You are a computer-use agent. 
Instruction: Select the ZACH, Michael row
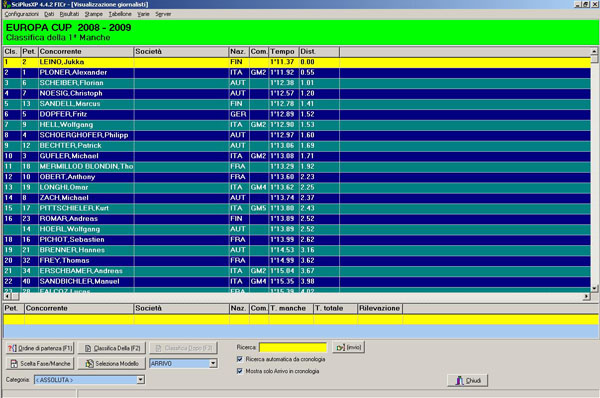tap(297, 198)
